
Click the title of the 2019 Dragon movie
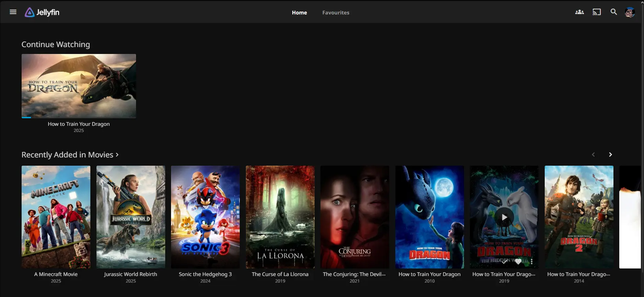[504, 274]
